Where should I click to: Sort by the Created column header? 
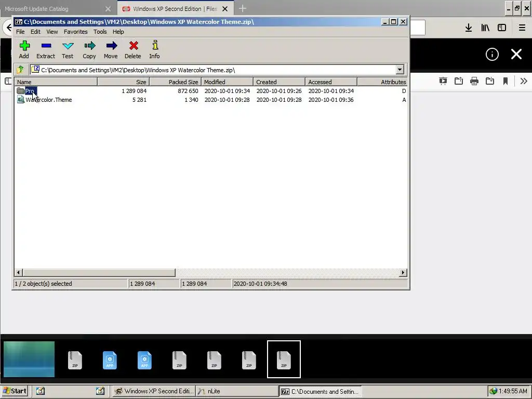pos(279,82)
